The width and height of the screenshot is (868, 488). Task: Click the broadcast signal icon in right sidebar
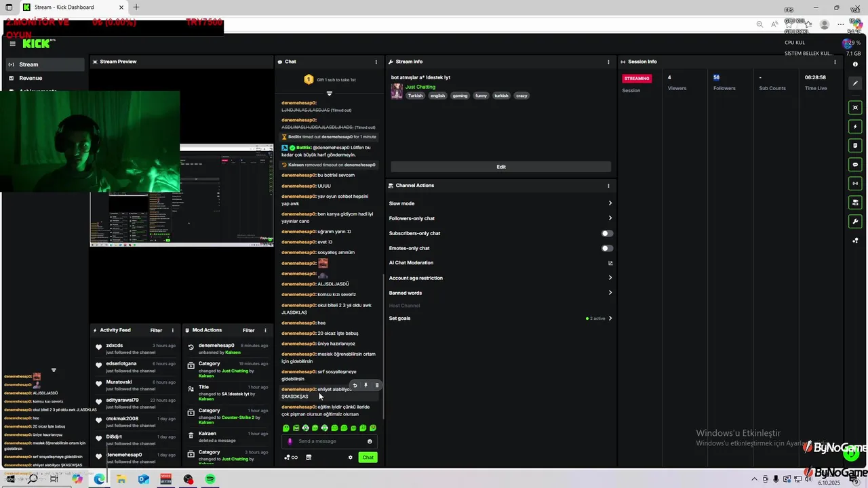pyautogui.click(x=855, y=183)
